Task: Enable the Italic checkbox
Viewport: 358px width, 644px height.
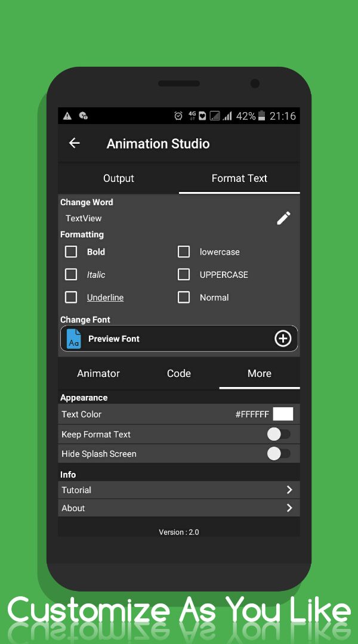Action: pyautogui.click(x=71, y=274)
